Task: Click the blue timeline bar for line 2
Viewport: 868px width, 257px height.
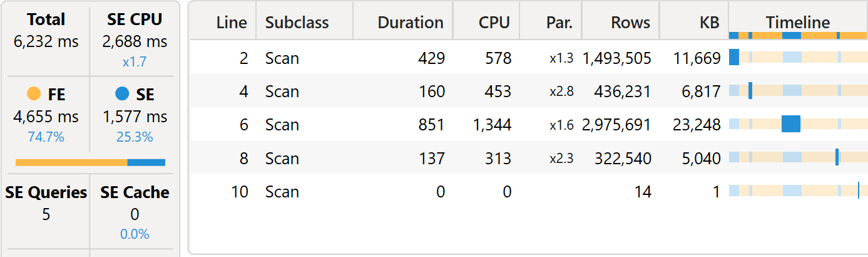Action: point(734,58)
